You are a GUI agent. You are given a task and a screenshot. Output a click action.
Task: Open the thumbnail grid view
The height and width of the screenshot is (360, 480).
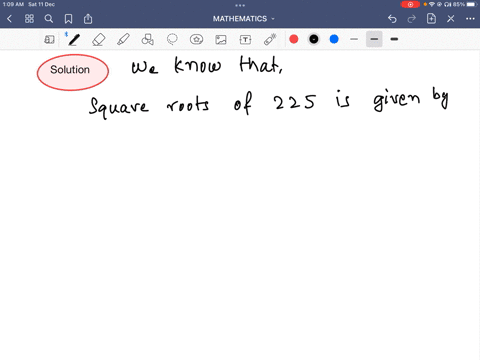29,19
